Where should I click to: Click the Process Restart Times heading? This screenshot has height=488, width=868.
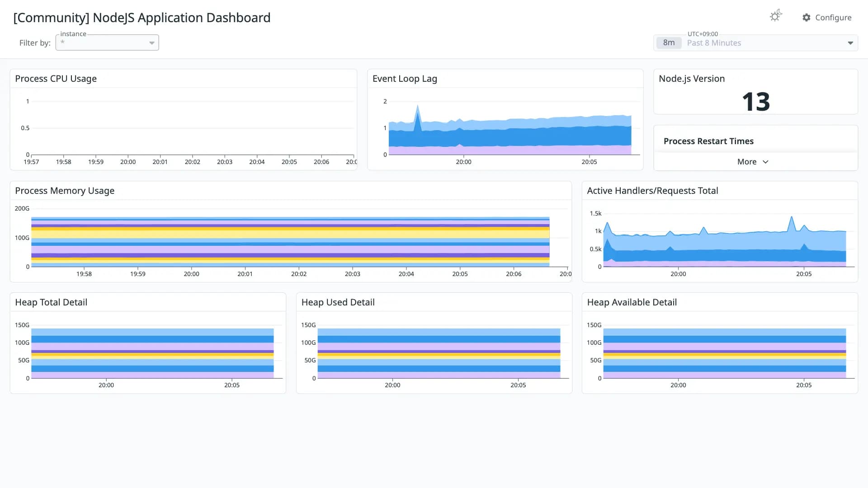click(x=708, y=141)
